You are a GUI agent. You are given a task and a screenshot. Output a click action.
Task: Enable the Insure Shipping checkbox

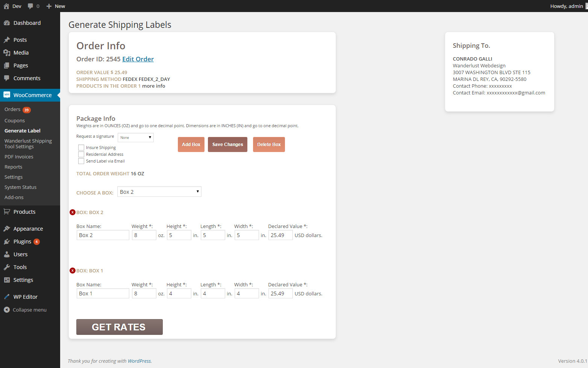[81, 148]
